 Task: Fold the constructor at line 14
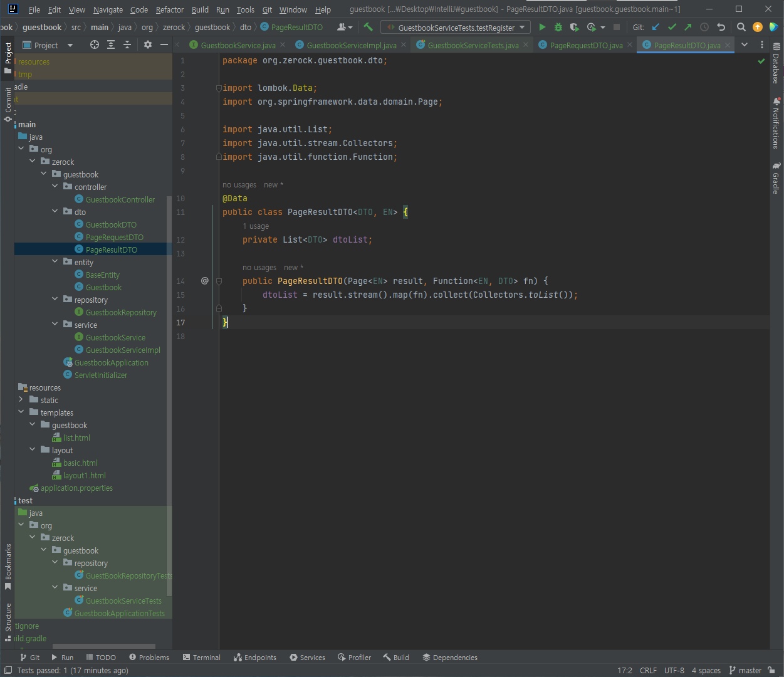[219, 281]
